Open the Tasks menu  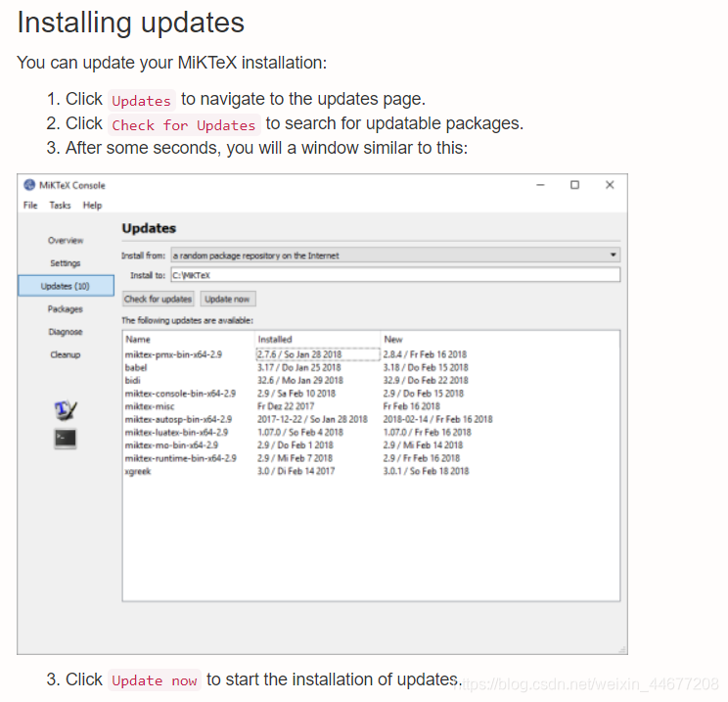60,206
